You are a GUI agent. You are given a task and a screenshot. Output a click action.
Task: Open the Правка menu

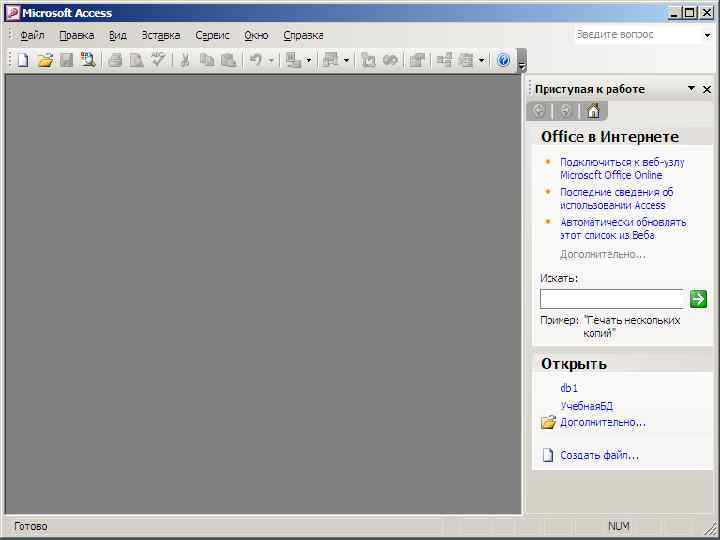click(77, 35)
